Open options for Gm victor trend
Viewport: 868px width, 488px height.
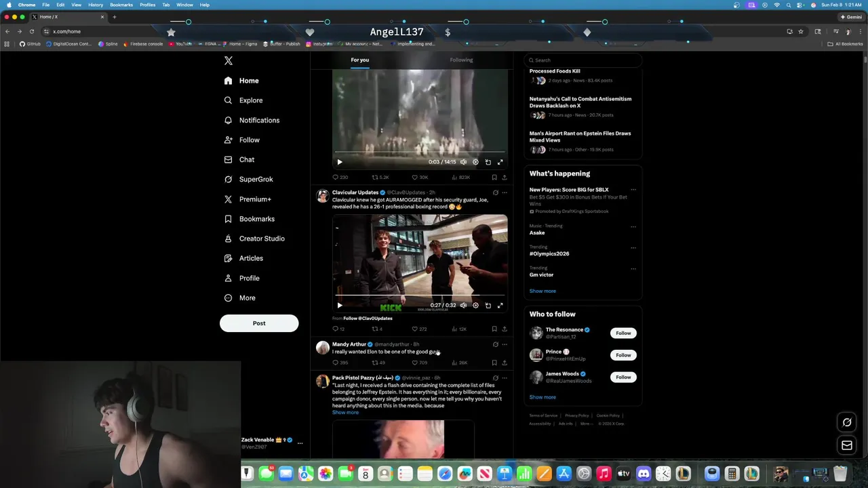[633, 268]
